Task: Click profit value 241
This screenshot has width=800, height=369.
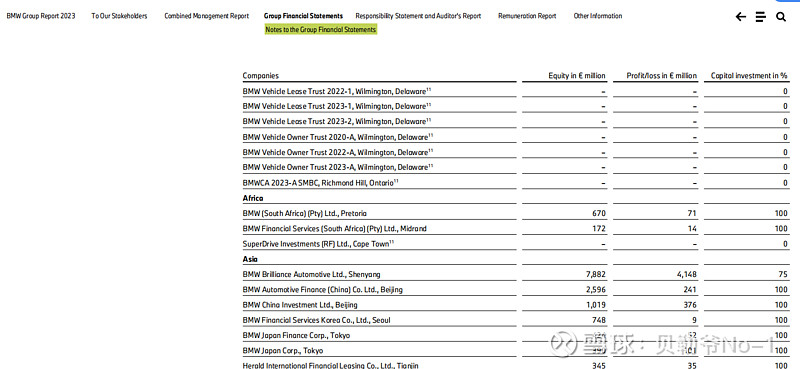Action: point(690,290)
